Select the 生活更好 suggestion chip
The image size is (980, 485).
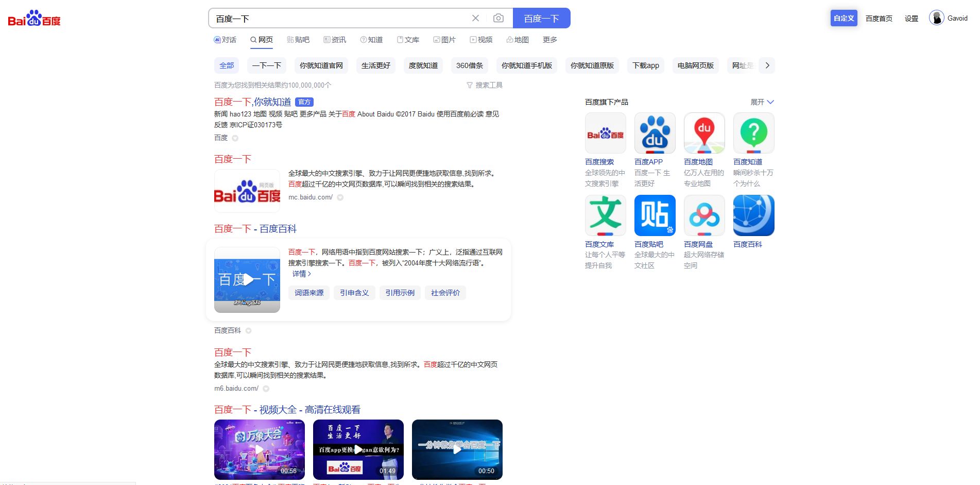(x=376, y=65)
